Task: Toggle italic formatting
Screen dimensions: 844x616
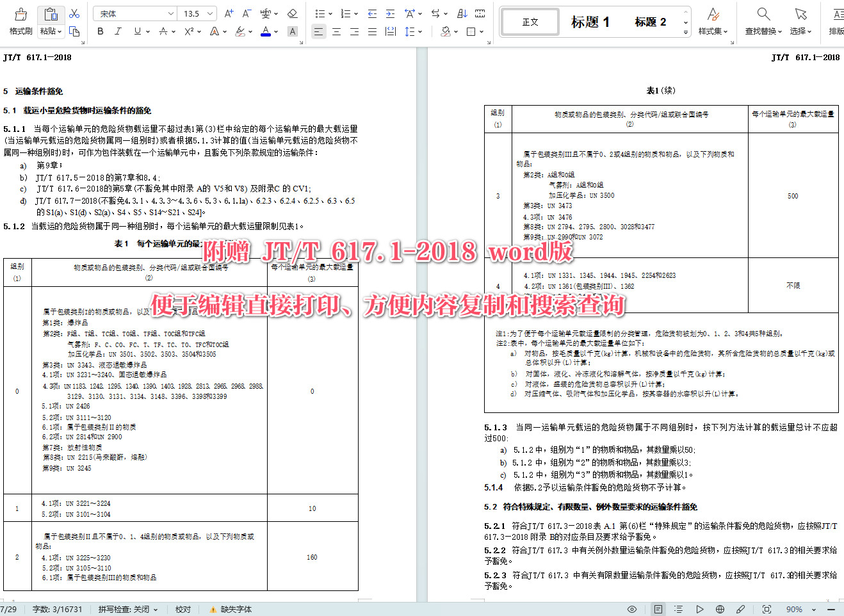Action: (118, 31)
